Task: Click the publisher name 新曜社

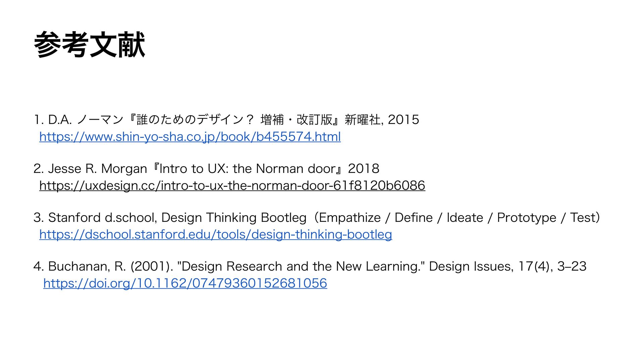Action: (363, 120)
